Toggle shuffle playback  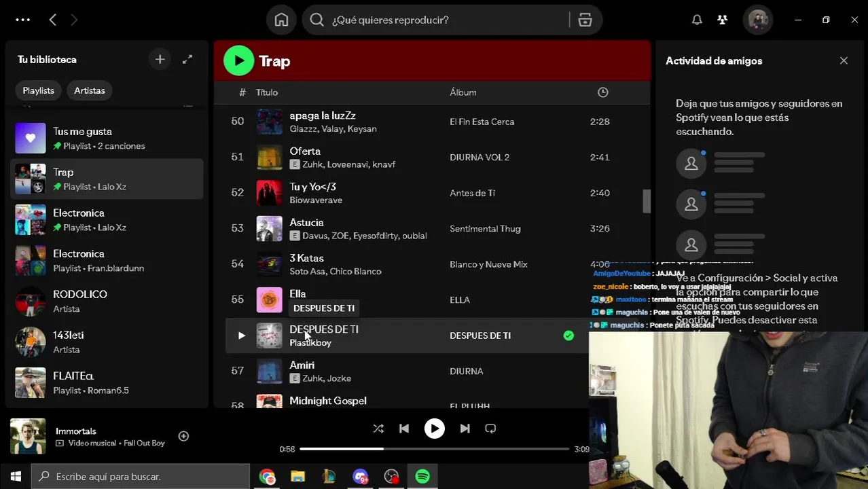click(378, 429)
